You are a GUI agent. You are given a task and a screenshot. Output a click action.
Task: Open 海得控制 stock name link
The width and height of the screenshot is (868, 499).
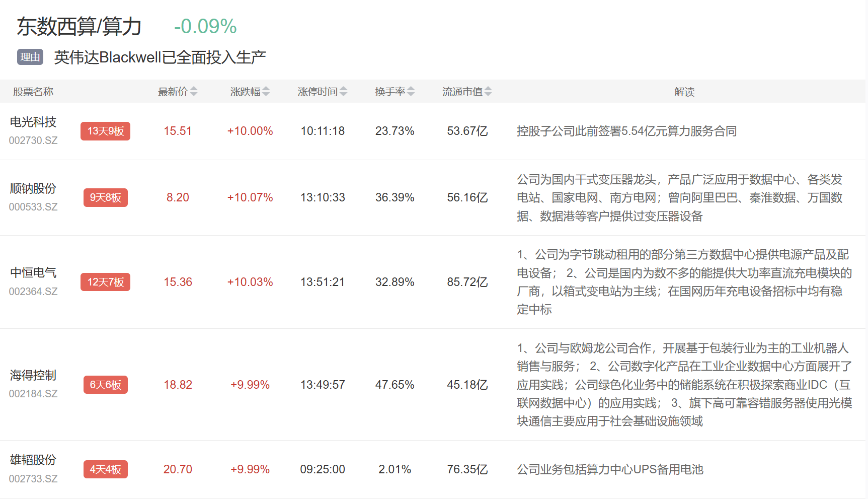tap(33, 376)
